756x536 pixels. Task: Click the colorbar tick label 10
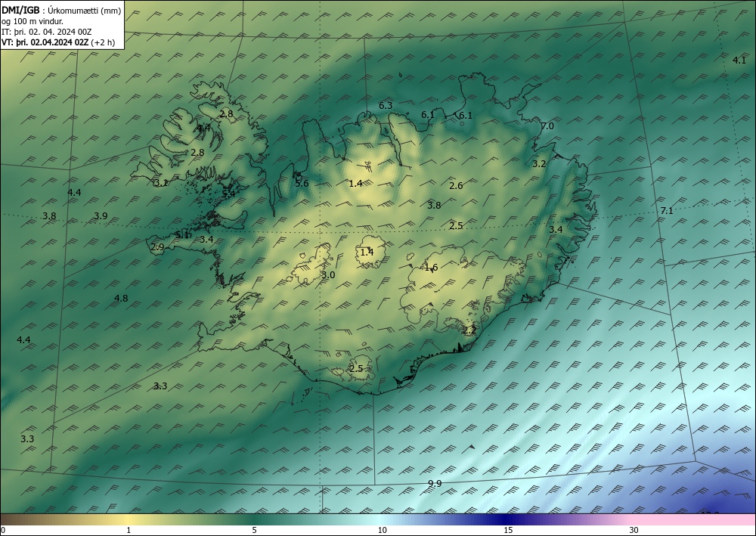383,530
